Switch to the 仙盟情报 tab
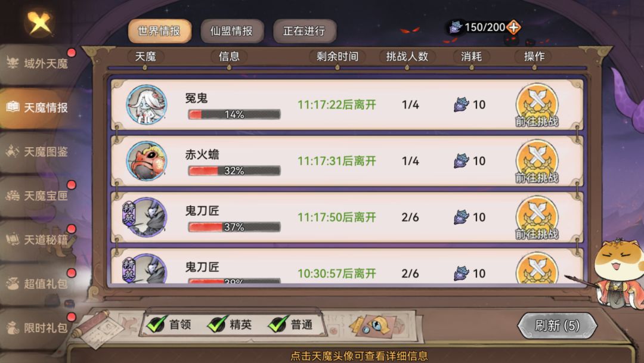The width and height of the screenshot is (644, 363). click(x=231, y=31)
